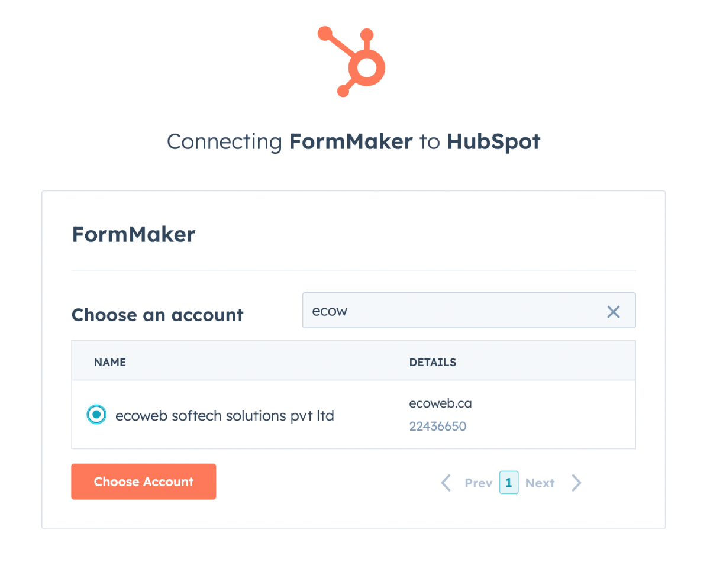The image size is (710, 588).
Task: Open the previous page with Prev
Action: point(478,483)
